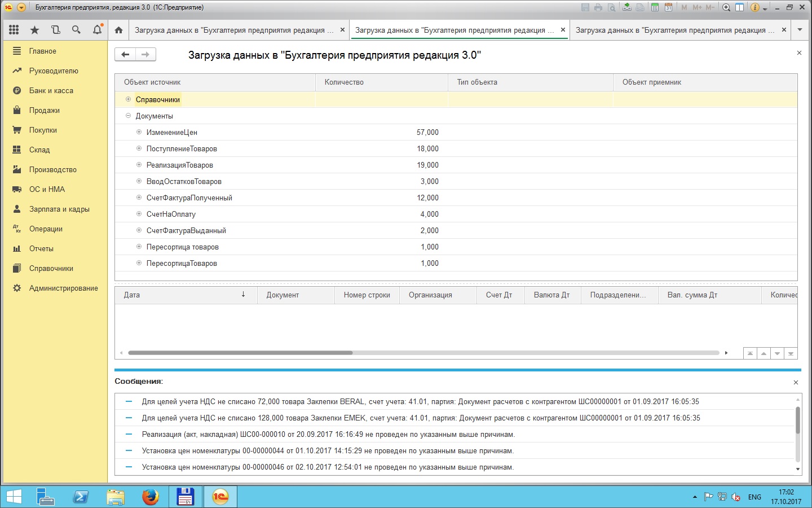
Task: Open Firefox from the taskbar
Action: point(150,497)
